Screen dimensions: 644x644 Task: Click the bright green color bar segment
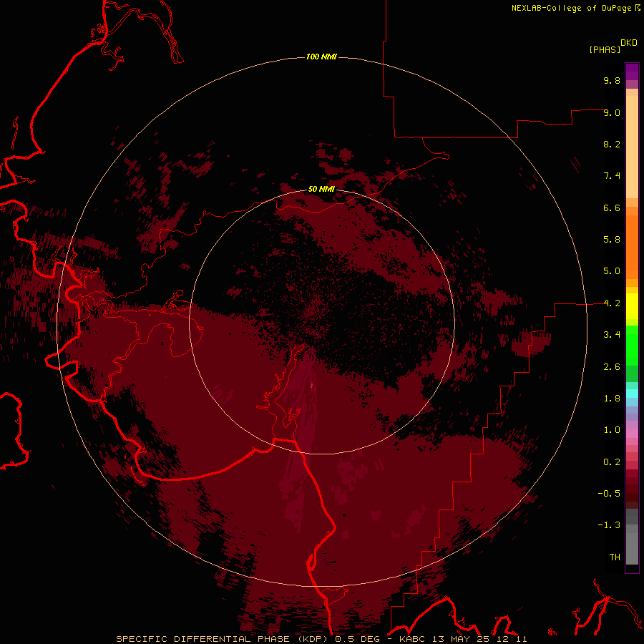[632, 345]
